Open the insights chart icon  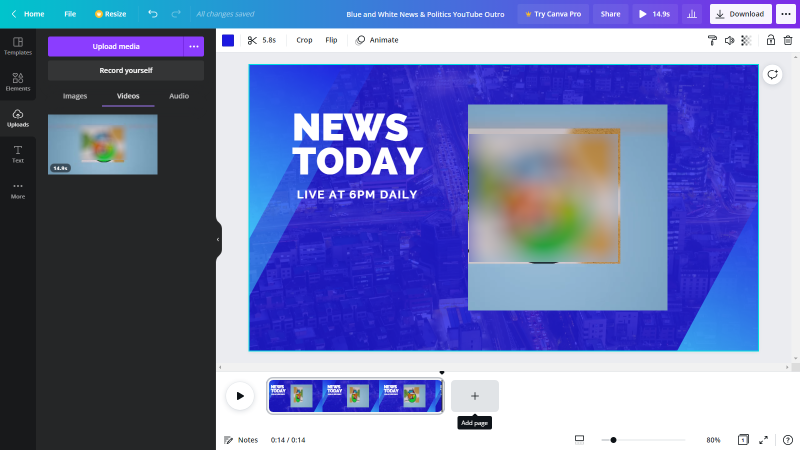pos(692,14)
